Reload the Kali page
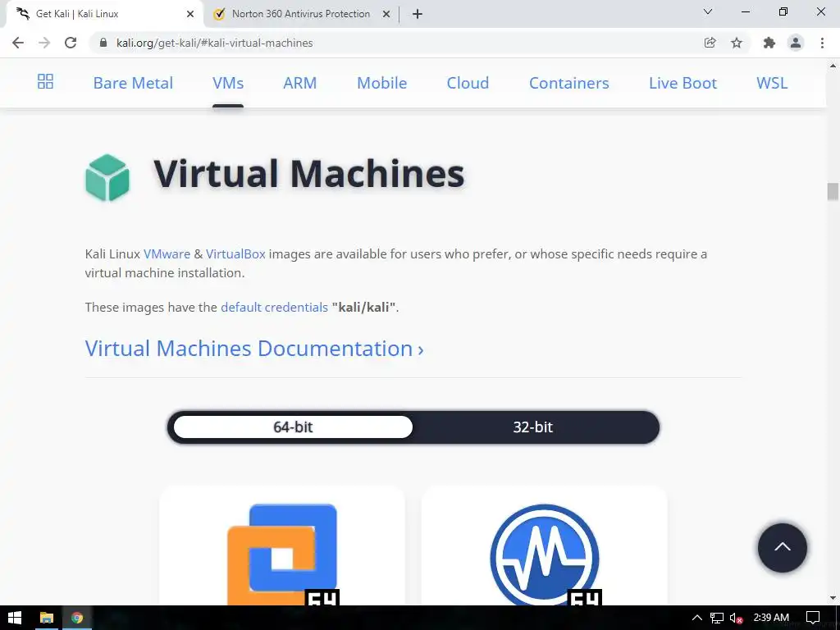This screenshot has width=840, height=630. pos(71,43)
